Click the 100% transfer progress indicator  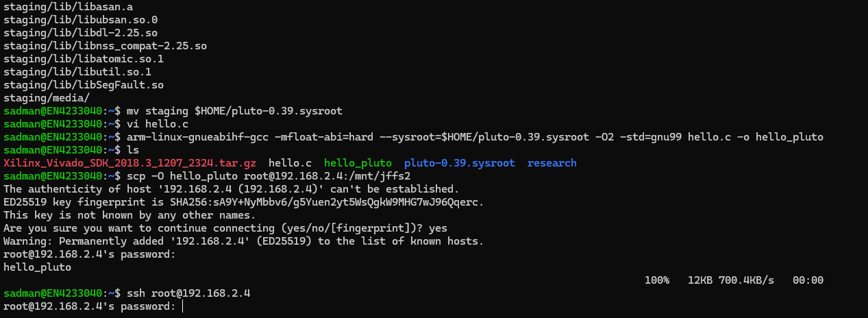pyautogui.click(x=656, y=280)
